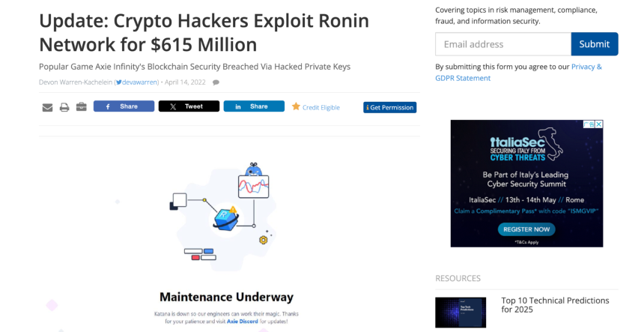Click the April 14, 2022 date
The image size is (644, 332).
point(185,82)
